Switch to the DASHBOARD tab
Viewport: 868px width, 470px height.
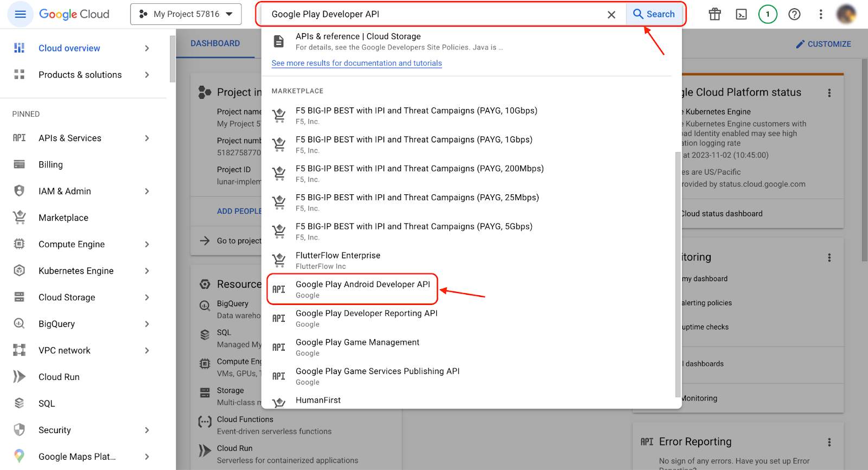215,43
